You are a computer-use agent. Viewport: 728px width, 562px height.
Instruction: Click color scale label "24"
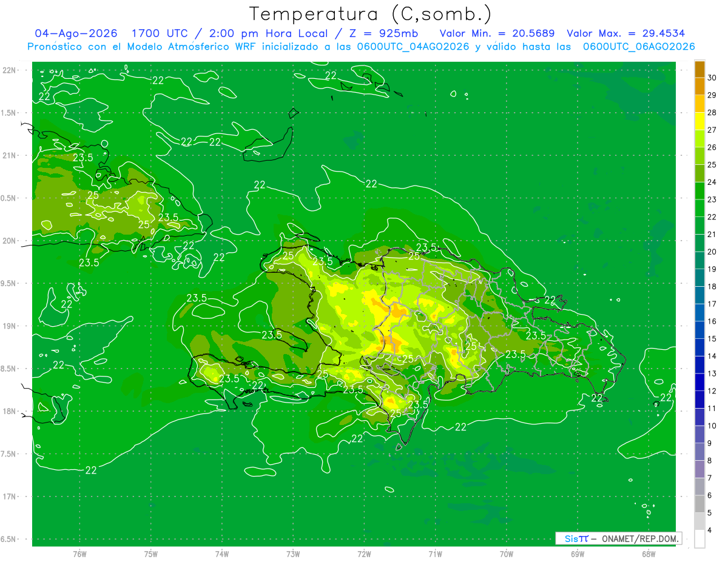point(712,182)
